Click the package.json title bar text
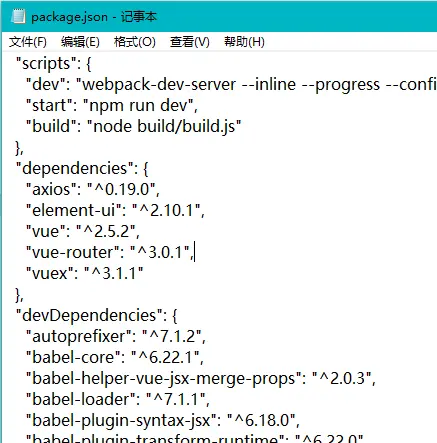 point(94,17)
